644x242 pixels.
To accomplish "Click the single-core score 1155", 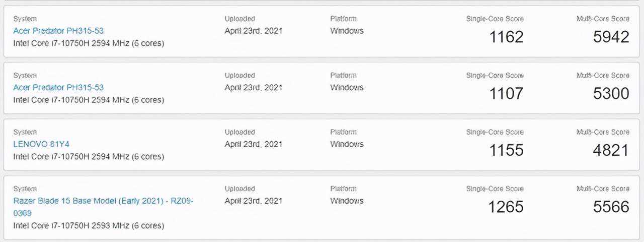I will tap(506, 150).
